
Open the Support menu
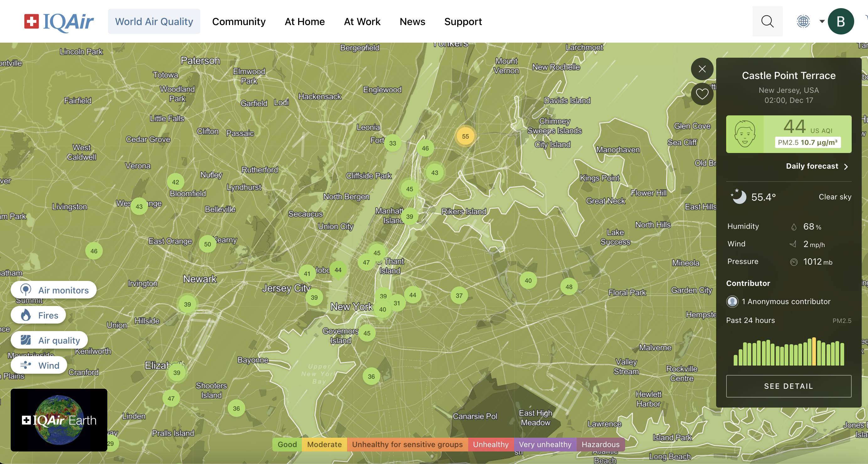[463, 22]
